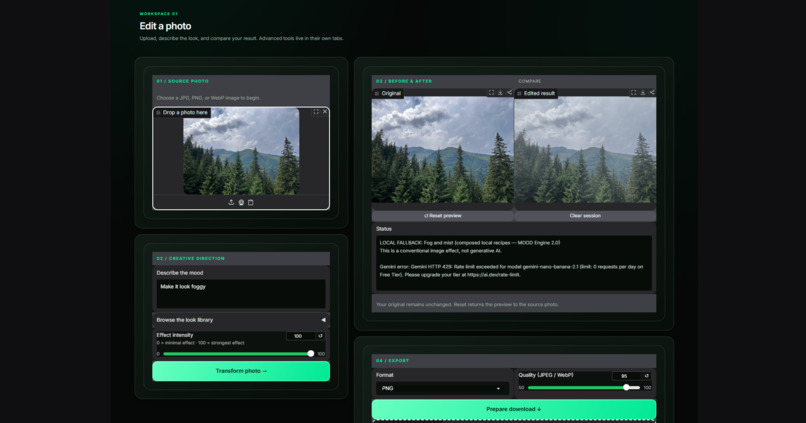Viewport: 806px width, 423px height.
Task: Click the '04 / EXPORT' section title
Action: [x=392, y=361]
